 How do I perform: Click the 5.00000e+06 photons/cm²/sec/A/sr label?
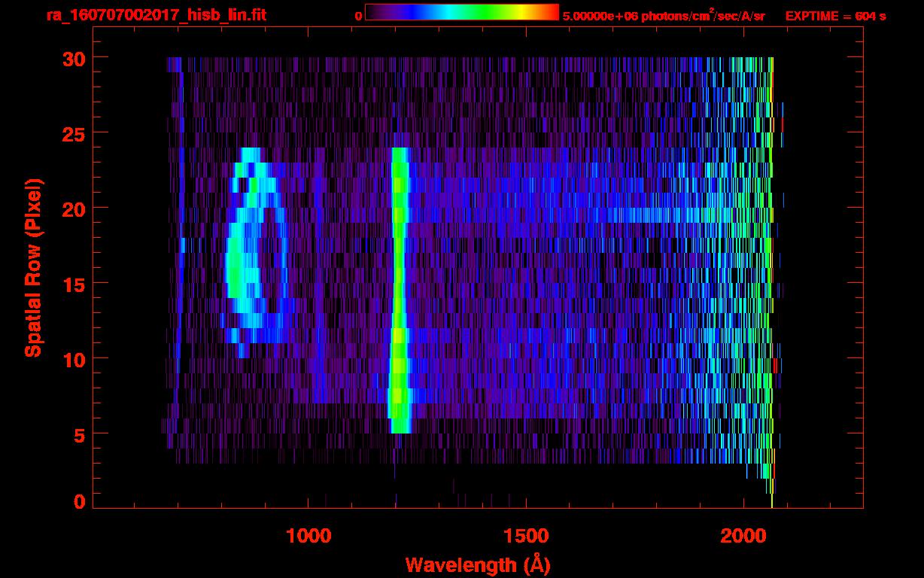[x=664, y=15]
